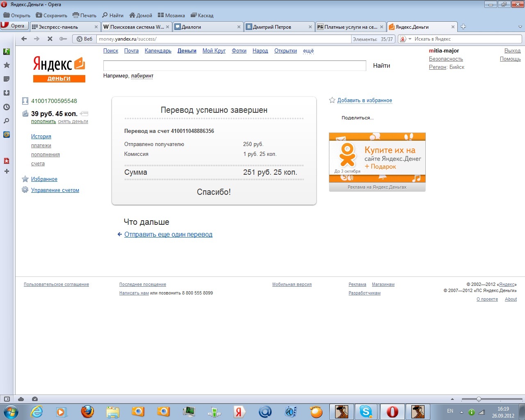The height and width of the screenshot is (420, 525).
Task: Click the Выход logout link
Action: pos(512,51)
